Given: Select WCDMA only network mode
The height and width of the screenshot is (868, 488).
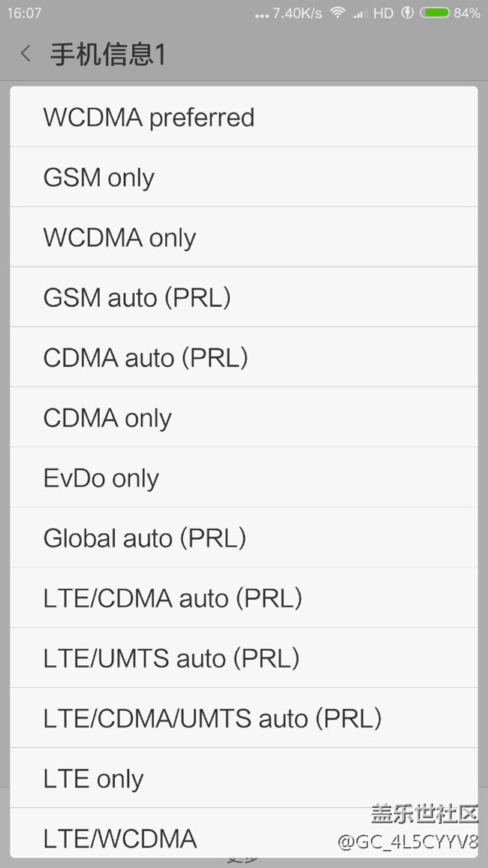Looking at the screenshot, I should pos(119,237).
